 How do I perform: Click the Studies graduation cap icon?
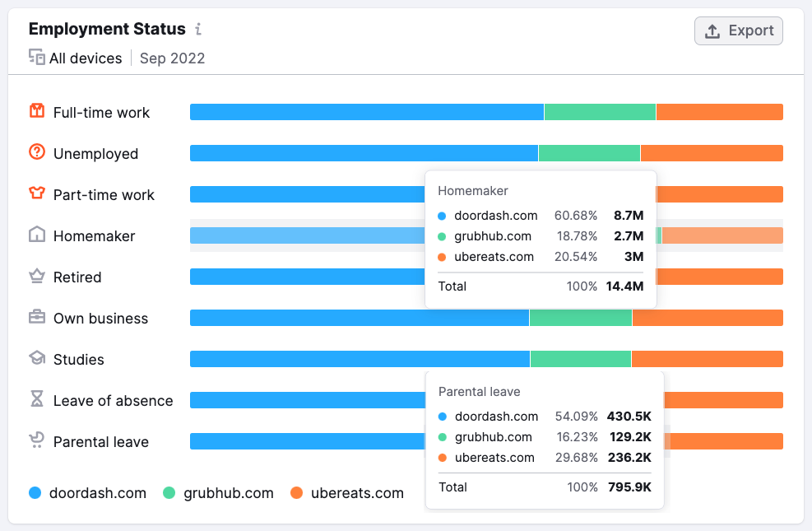[x=37, y=358]
